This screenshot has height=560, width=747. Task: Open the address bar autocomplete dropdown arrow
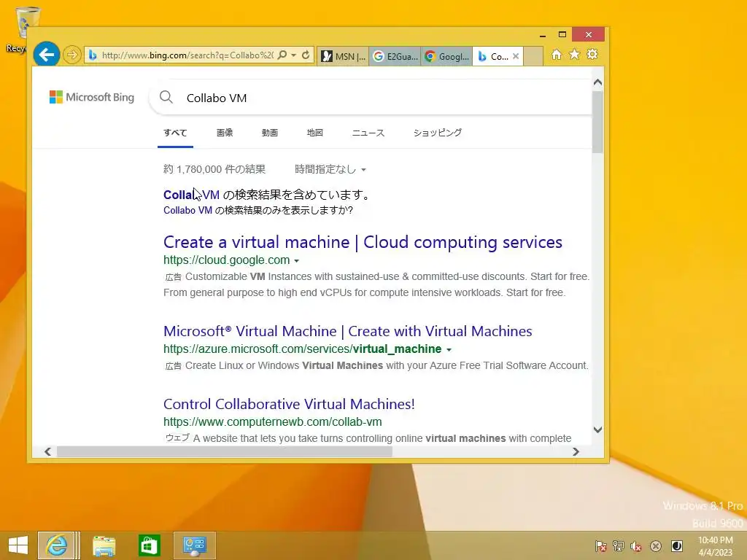[x=293, y=55]
